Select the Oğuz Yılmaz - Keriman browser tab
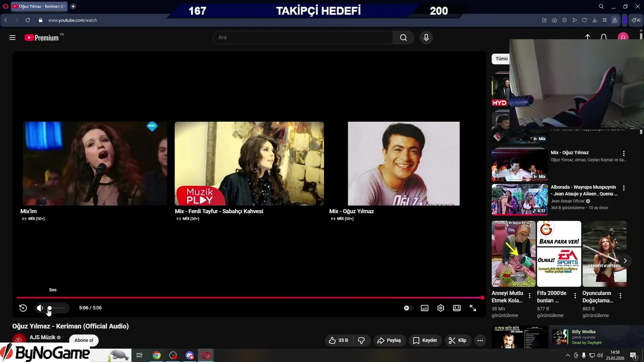 pyautogui.click(x=38, y=7)
